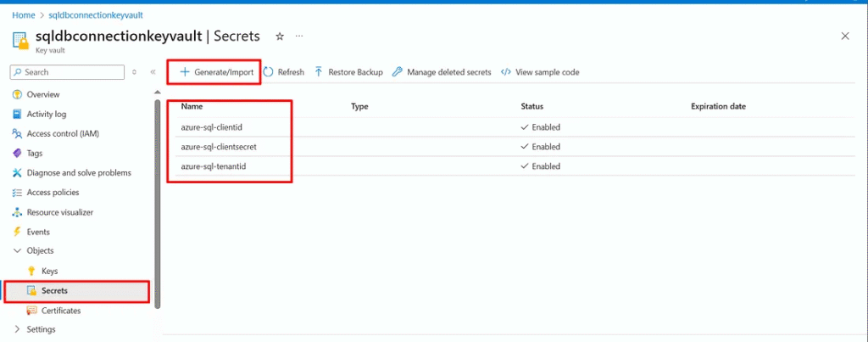Focus the sidebar Search box

[x=67, y=72]
